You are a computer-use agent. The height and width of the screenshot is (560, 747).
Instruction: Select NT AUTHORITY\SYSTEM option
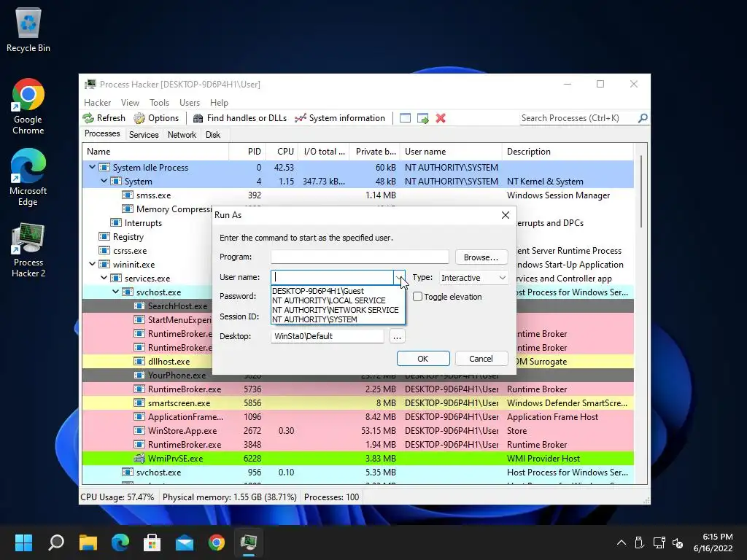337,319
